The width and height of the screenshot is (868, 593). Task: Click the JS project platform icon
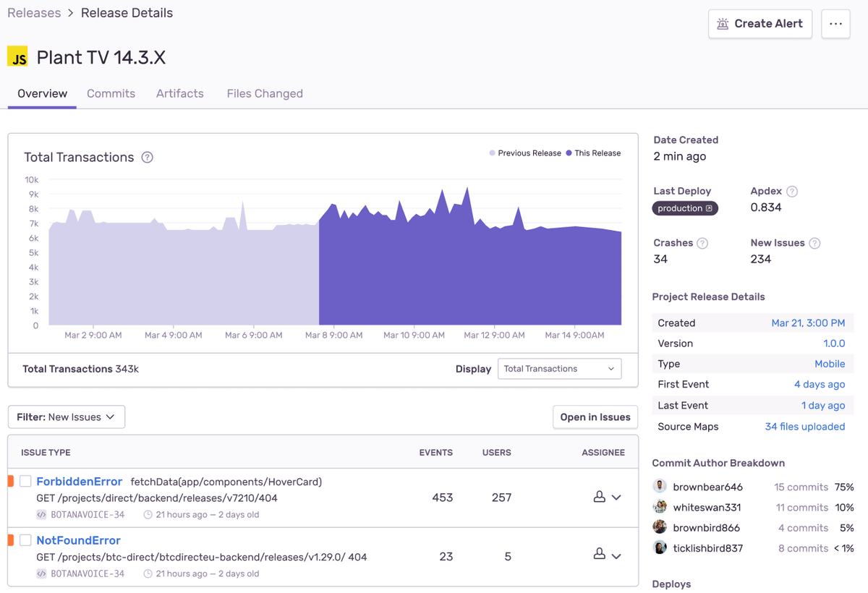[x=17, y=56]
